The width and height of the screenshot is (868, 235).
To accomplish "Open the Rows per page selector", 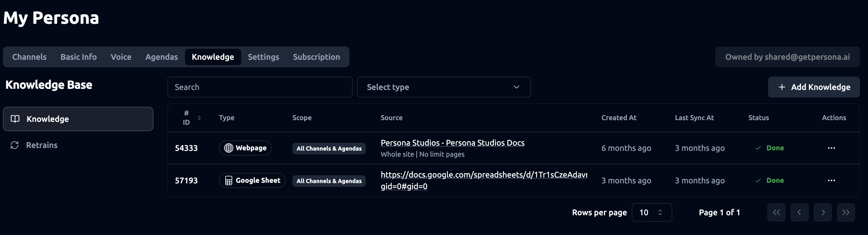I will point(651,212).
